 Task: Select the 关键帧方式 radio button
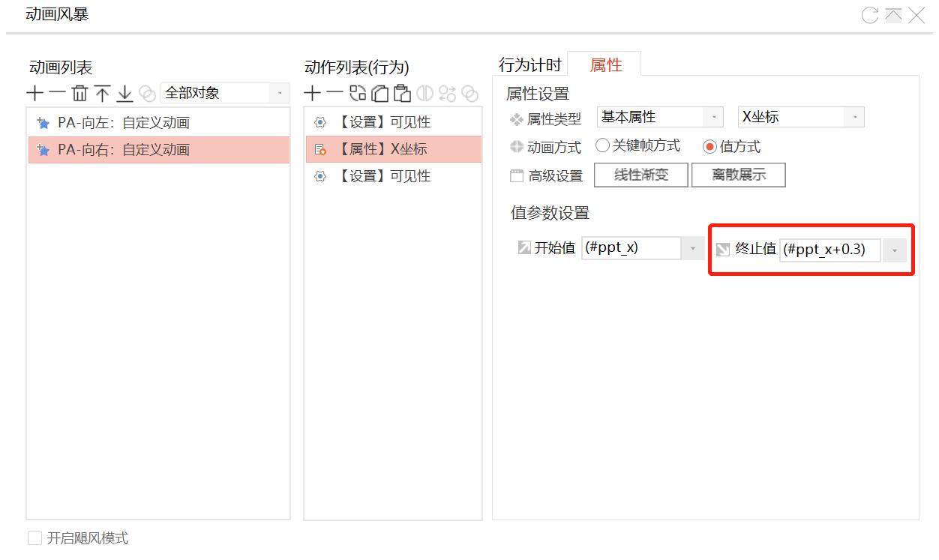click(602, 146)
